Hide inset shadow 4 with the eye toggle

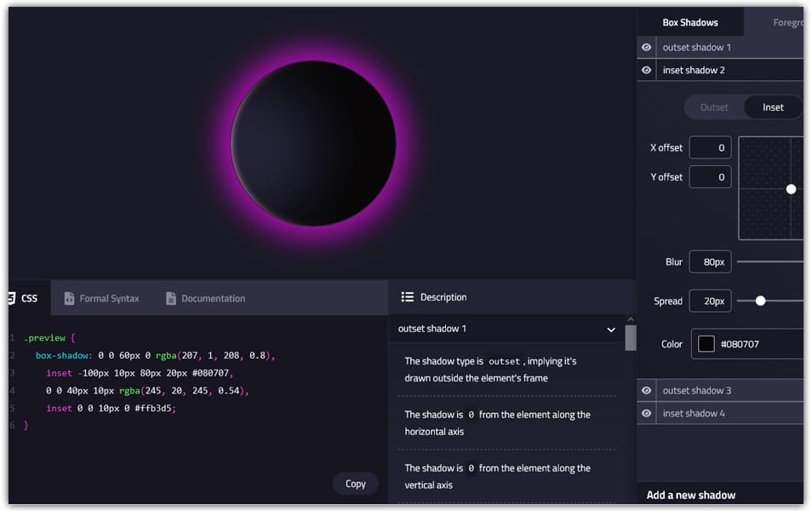[648, 414]
